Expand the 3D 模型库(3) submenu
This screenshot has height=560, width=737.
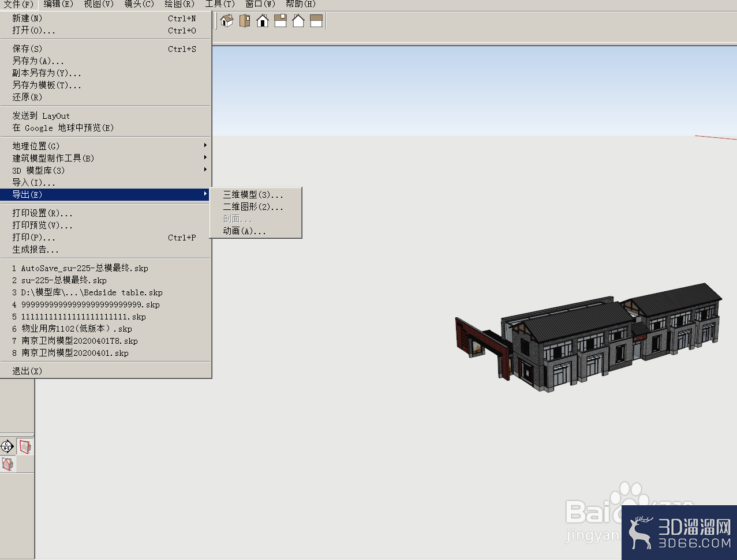pyautogui.click(x=106, y=170)
